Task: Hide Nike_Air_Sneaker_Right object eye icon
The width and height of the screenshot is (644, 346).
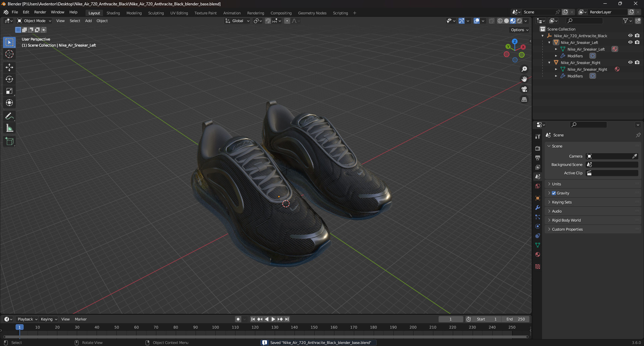Action: [x=630, y=62]
